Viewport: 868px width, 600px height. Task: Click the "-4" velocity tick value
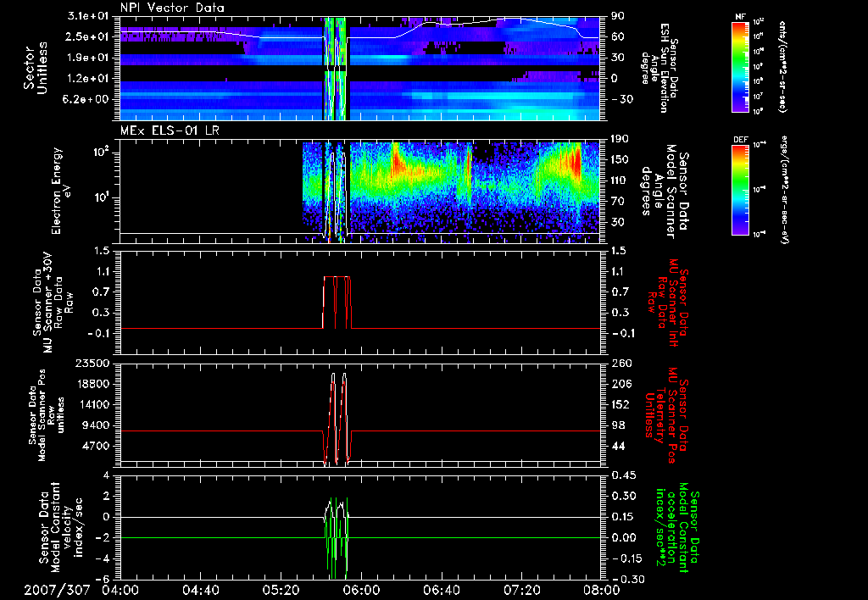103,558
